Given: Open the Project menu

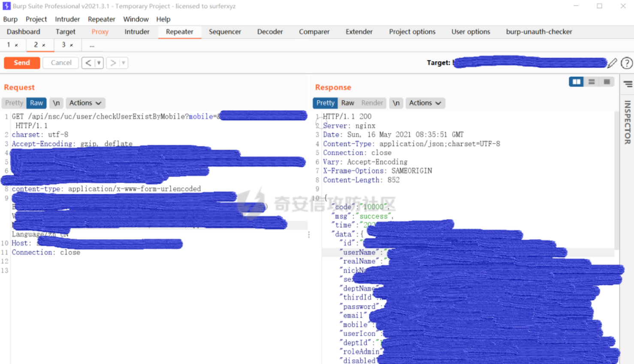Looking at the screenshot, I should point(36,19).
